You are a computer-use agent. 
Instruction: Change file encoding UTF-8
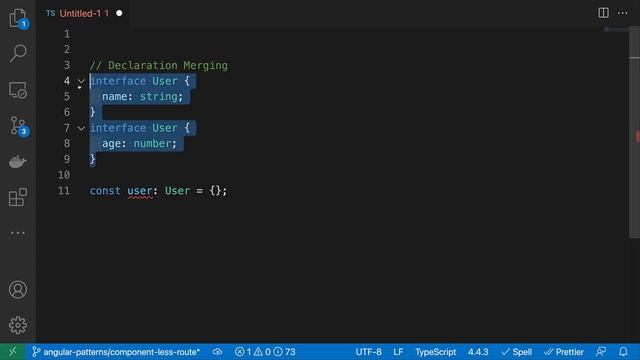point(368,351)
